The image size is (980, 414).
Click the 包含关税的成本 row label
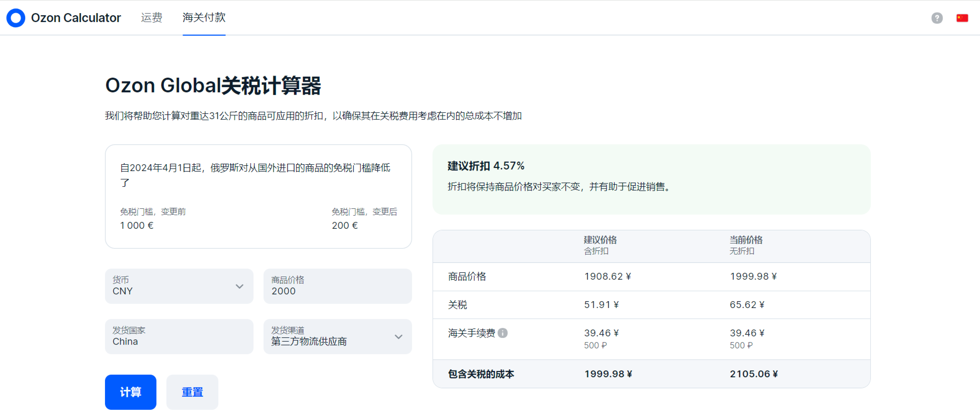coord(481,374)
